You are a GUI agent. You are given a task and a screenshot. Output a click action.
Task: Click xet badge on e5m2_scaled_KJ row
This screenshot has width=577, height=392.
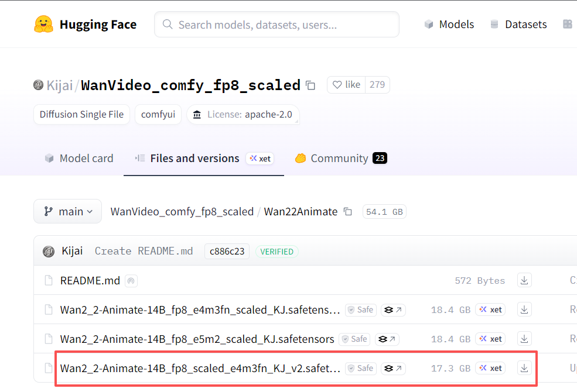(x=490, y=339)
